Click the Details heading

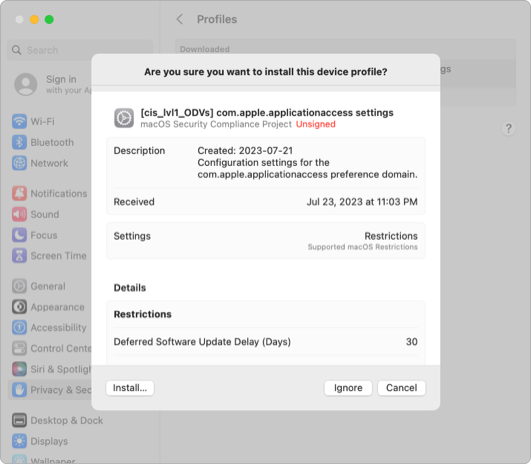coord(130,288)
